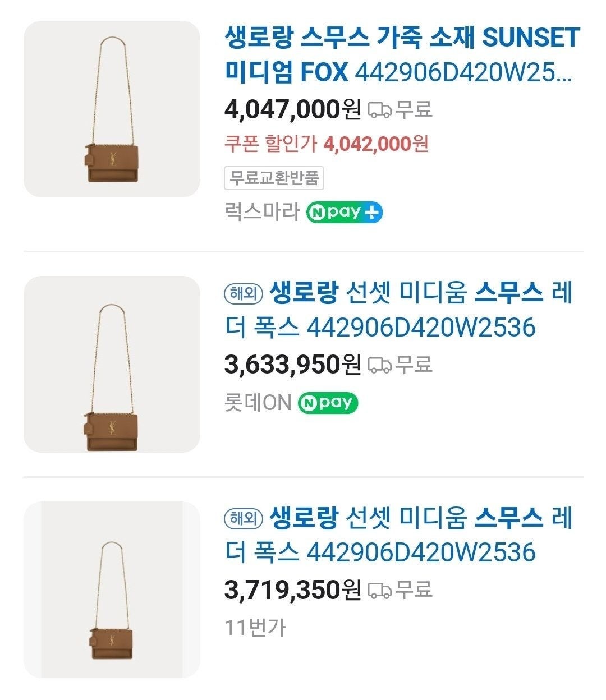Viewport: 606px width, 700px height.
Task: Visit the 럭스마라 seller link
Action: pos(261,213)
